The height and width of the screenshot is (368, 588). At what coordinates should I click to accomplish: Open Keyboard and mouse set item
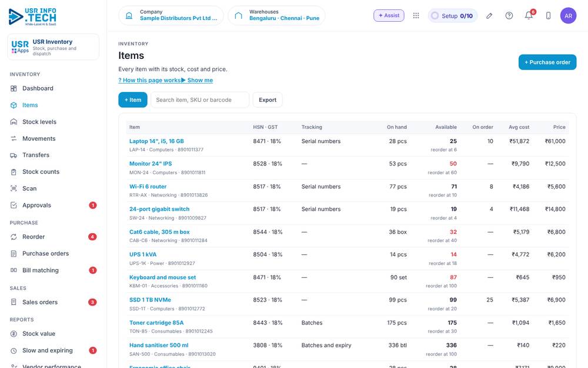point(162,277)
